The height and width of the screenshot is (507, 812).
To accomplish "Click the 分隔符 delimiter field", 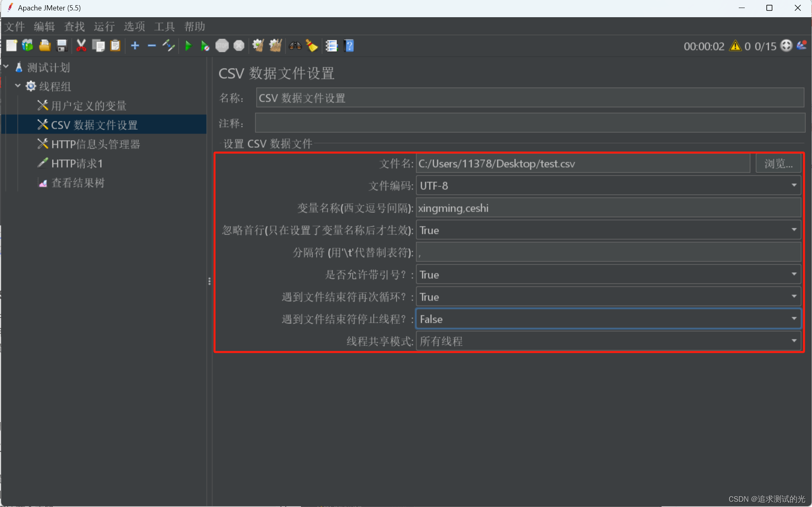I will click(608, 252).
